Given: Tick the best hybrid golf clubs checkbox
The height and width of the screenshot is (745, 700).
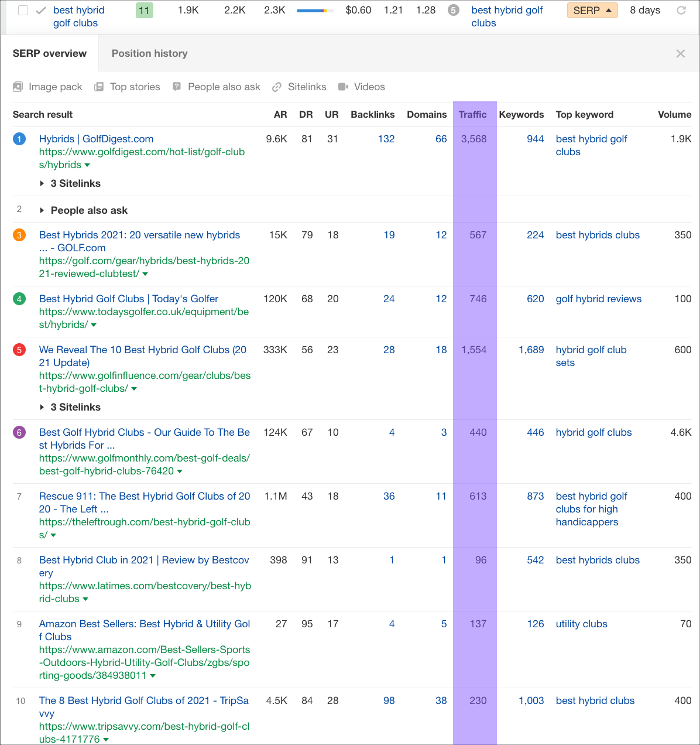Looking at the screenshot, I should (x=23, y=11).
